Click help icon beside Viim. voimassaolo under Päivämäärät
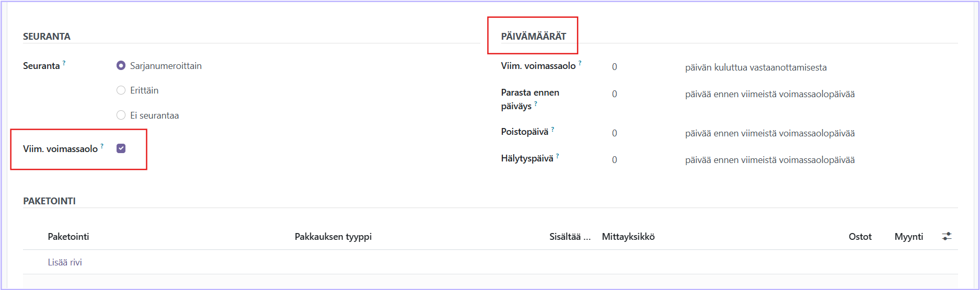Image resolution: width=980 pixels, height=290 pixels. 580,63
